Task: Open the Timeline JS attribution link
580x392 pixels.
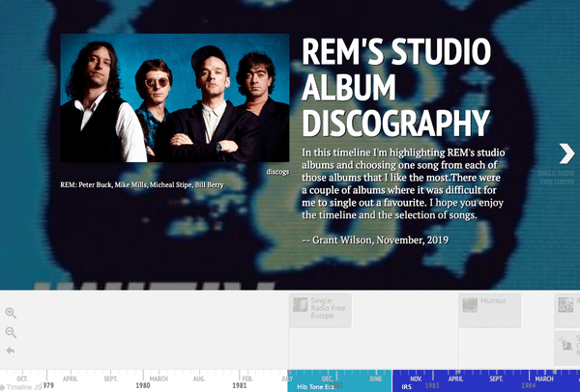Action: pyautogui.click(x=21, y=387)
